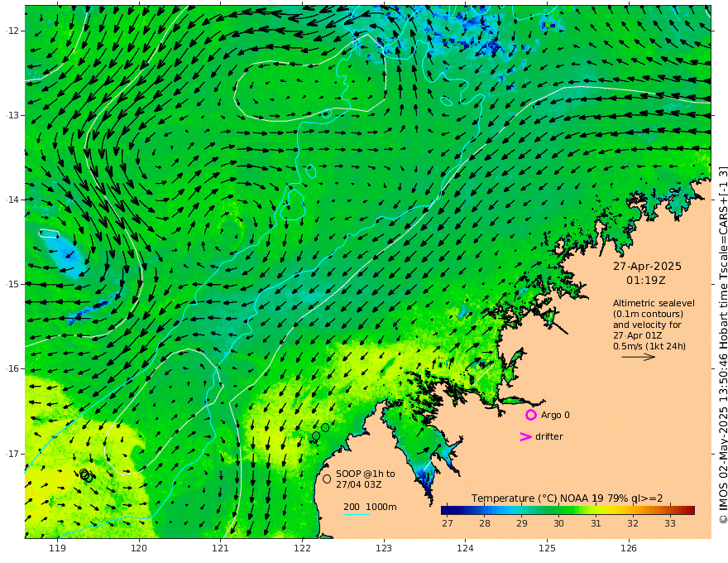Click the '(0.1m contours)' caption line
Viewport: 728px width, 563px height.
pos(648,314)
